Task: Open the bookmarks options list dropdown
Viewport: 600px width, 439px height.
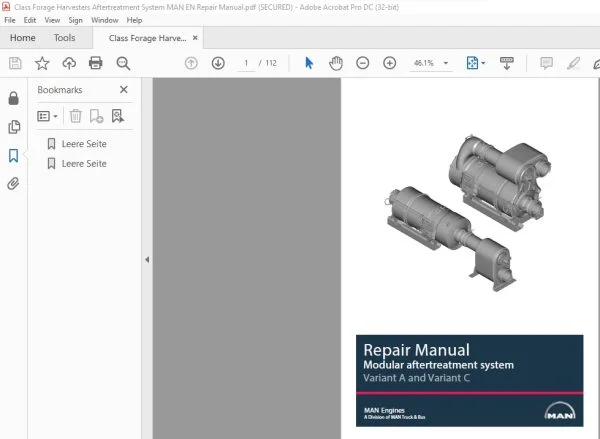Action: pyautogui.click(x=47, y=116)
